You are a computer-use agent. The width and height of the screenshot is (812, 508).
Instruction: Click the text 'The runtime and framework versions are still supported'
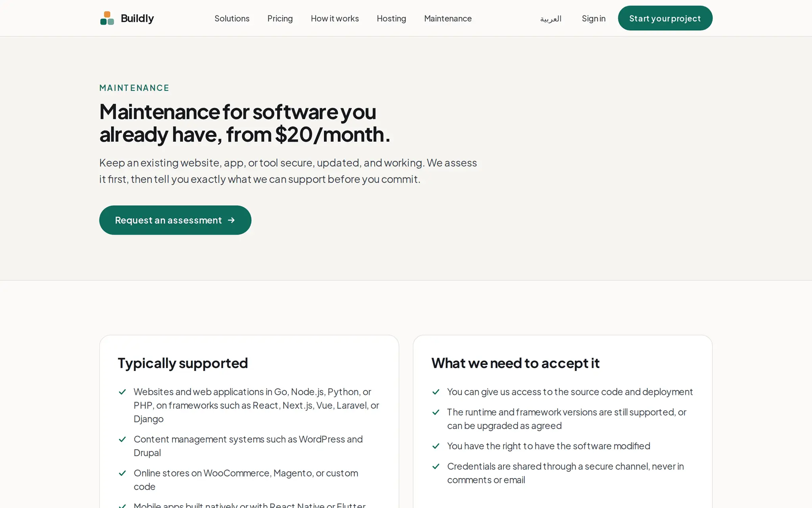(567, 419)
